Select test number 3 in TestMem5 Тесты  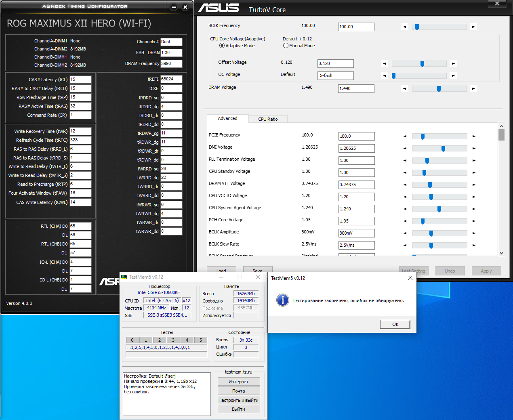click(173, 340)
